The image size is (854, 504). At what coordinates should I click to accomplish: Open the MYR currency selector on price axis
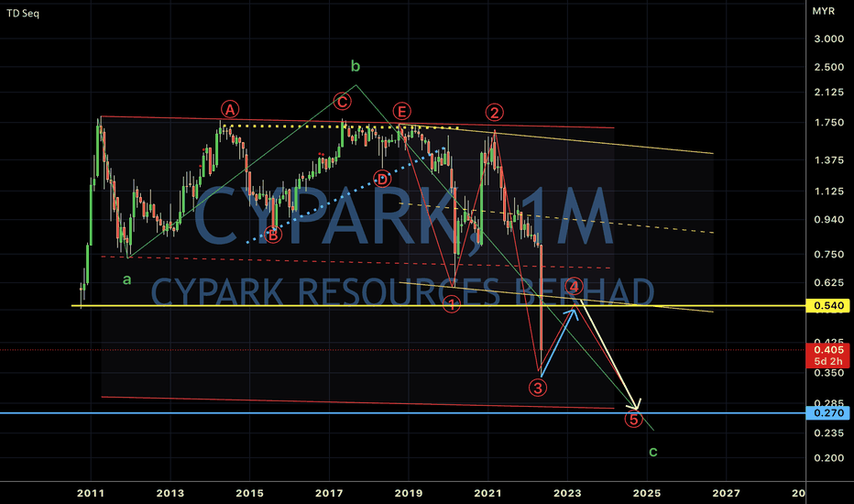pos(823,11)
